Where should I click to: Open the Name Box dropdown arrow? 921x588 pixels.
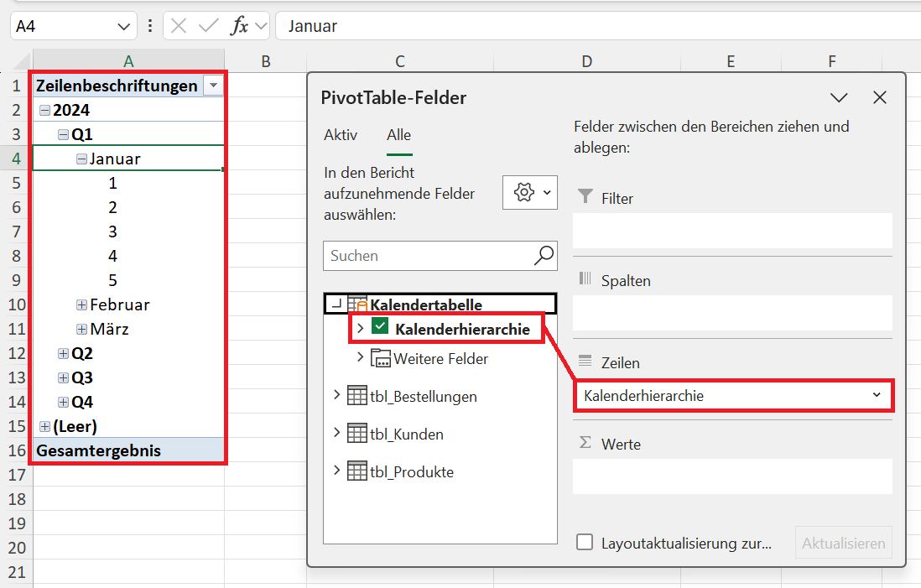pyautogui.click(x=123, y=27)
